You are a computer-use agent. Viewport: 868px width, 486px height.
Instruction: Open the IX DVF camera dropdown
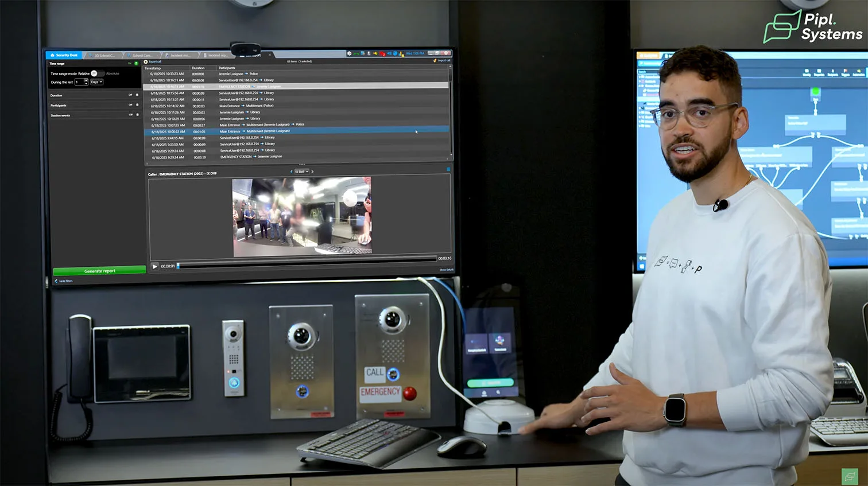pyautogui.click(x=302, y=172)
